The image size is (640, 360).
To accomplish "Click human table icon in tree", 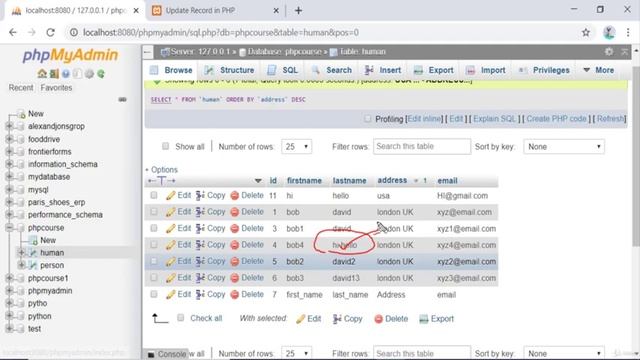I will [33, 253].
